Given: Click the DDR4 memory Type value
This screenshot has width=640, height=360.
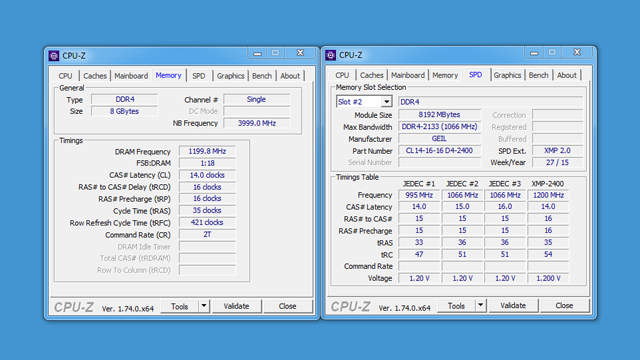Looking at the screenshot, I should click(x=124, y=99).
